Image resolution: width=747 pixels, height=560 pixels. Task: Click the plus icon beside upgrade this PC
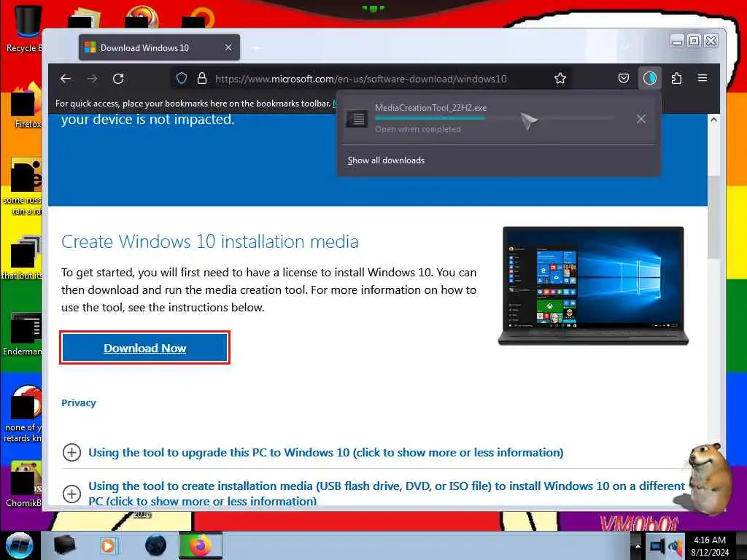tap(71, 452)
